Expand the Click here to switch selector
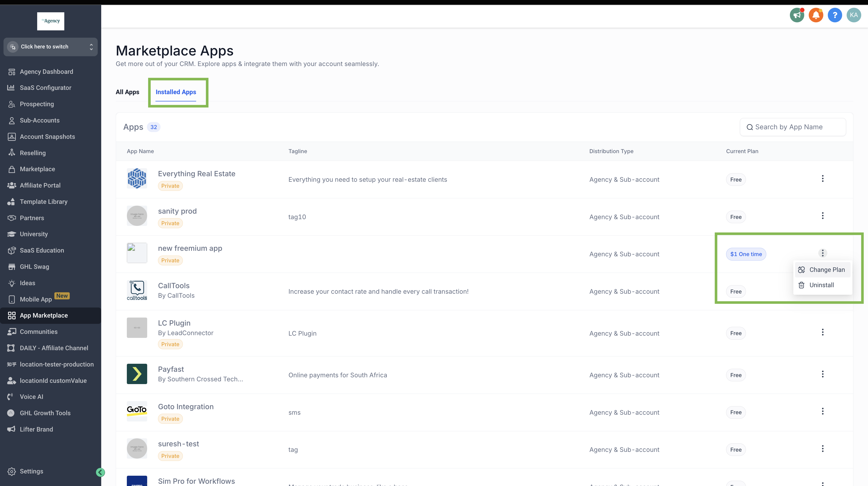Screen dimensions: 868x486 [x=50, y=47]
